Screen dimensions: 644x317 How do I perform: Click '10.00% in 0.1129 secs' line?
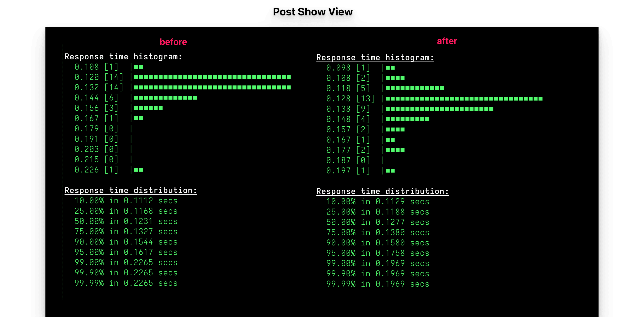[x=378, y=201]
